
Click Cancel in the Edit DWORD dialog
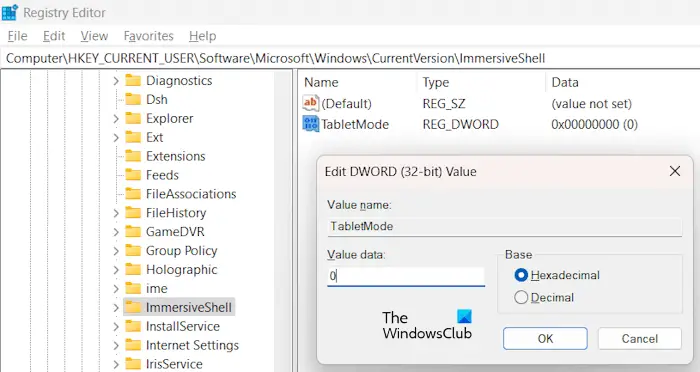pyautogui.click(x=639, y=339)
